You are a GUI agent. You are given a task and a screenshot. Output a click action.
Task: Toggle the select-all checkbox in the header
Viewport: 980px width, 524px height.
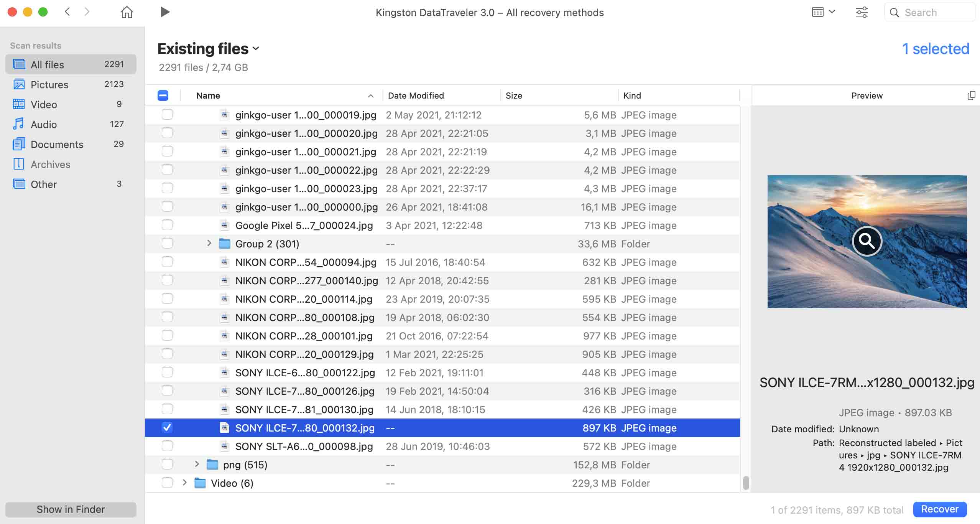(163, 96)
